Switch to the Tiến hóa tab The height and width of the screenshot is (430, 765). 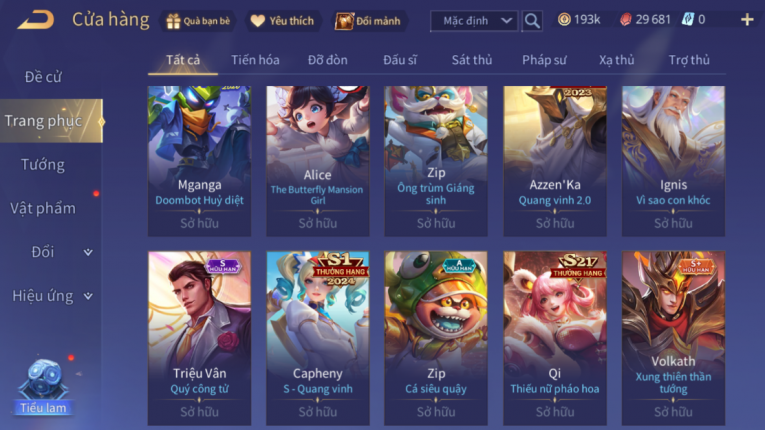[x=255, y=60]
